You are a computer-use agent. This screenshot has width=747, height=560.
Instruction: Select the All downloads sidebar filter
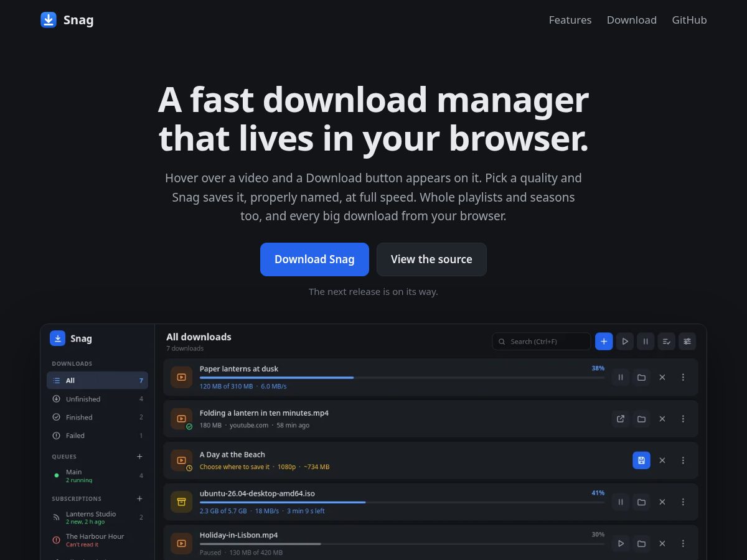point(97,380)
